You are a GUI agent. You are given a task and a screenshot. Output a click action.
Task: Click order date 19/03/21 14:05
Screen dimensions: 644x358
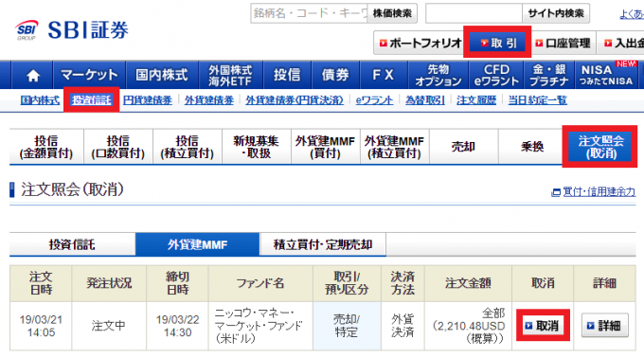point(41,326)
